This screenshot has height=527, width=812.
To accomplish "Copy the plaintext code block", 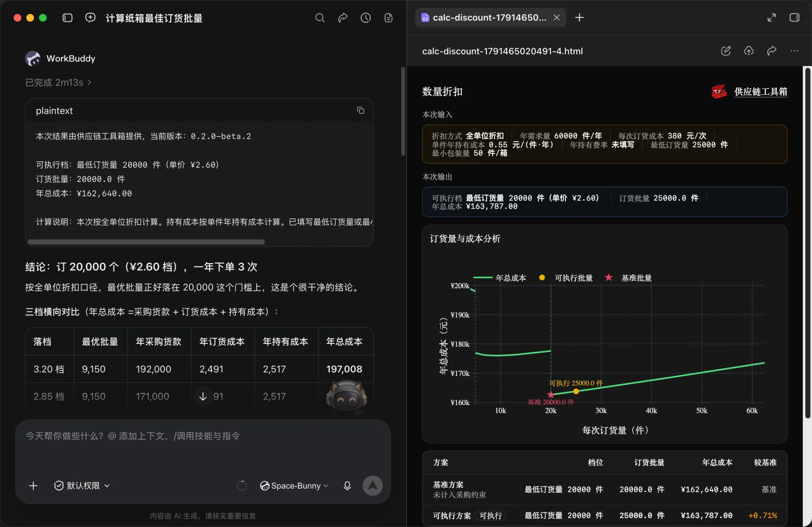I will click(x=361, y=110).
